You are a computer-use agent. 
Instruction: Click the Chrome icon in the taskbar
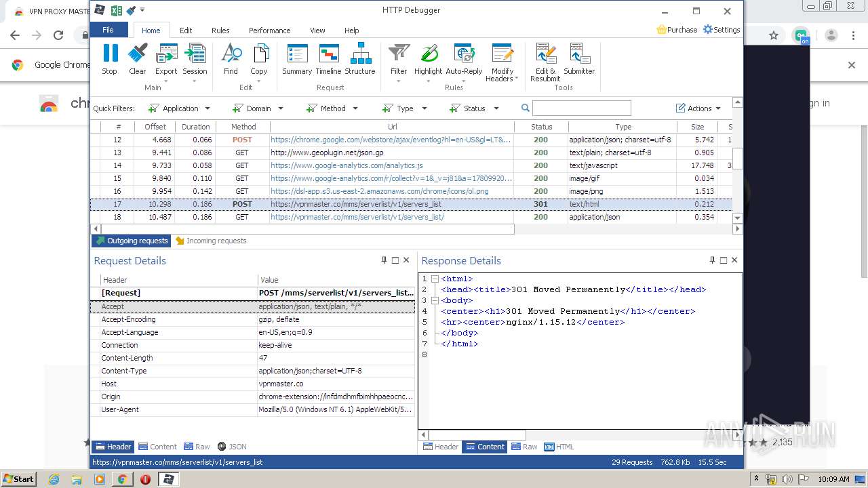122,479
